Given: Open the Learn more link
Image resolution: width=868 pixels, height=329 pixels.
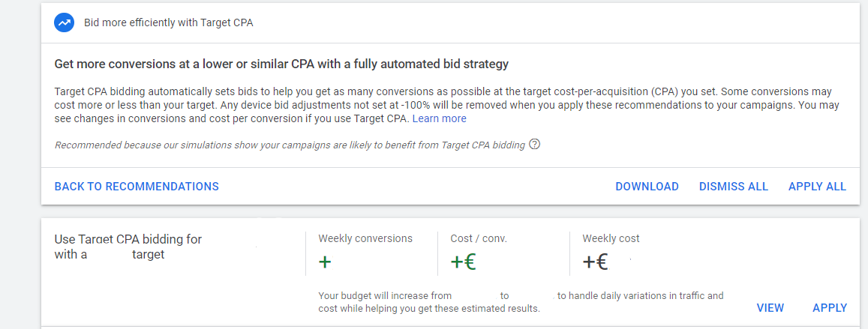Looking at the screenshot, I should (x=439, y=118).
